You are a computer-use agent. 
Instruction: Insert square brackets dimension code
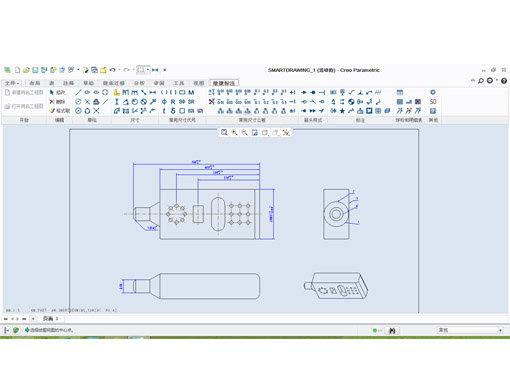[173, 92]
